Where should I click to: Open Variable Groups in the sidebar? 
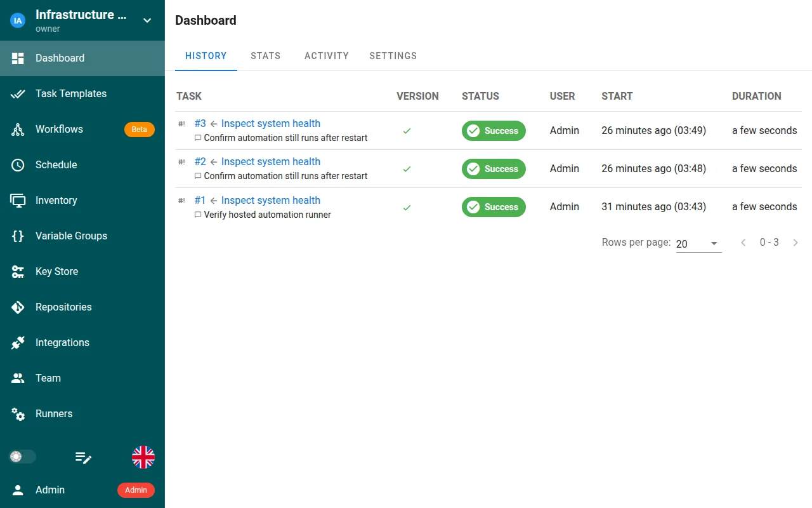[82, 236]
